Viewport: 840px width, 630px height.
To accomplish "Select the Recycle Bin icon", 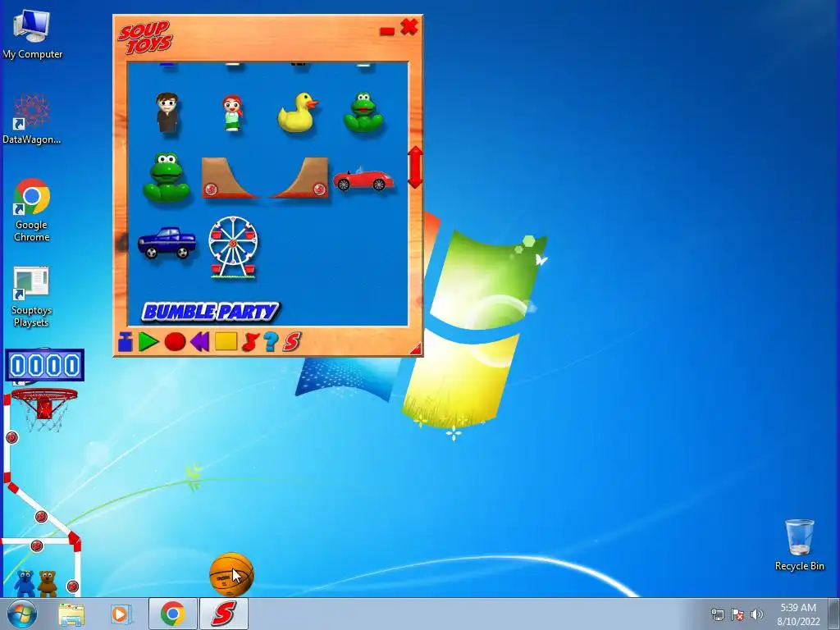I will click(799, 545).
